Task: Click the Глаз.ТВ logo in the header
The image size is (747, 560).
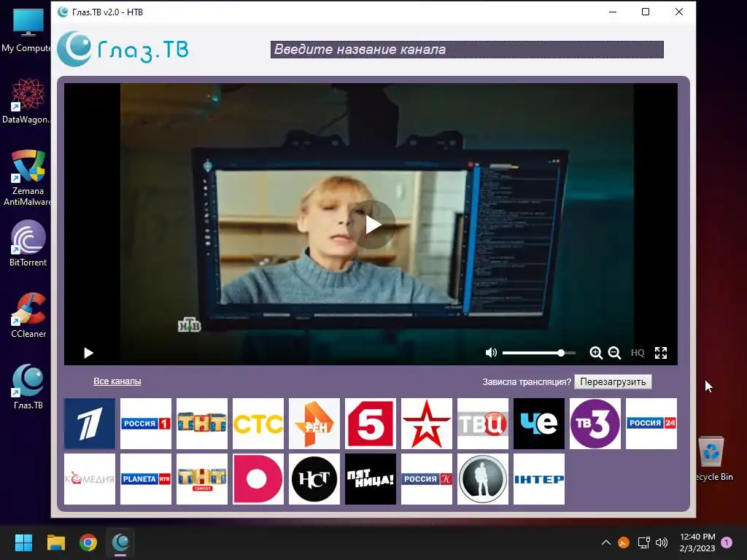Action: pyautogui.click(x=123, y=49)
